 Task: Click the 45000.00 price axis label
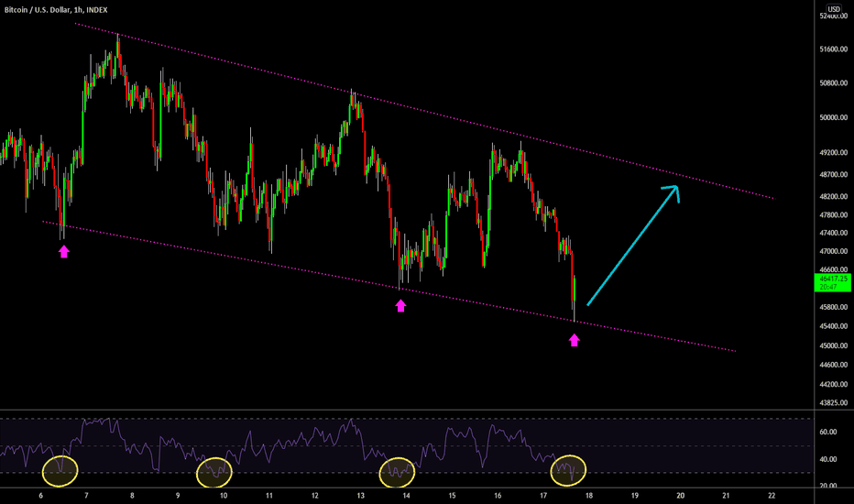point(833,345)
